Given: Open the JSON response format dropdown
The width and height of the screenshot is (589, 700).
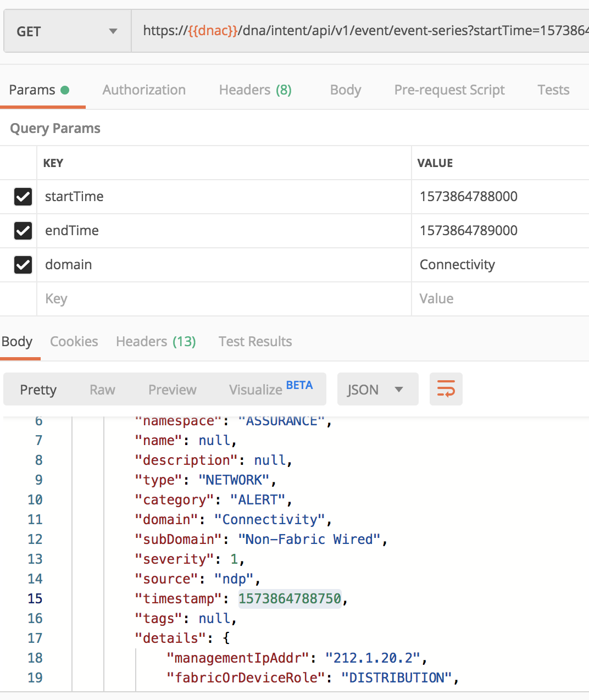Looking at the screenshot, I should coord(377,389).
